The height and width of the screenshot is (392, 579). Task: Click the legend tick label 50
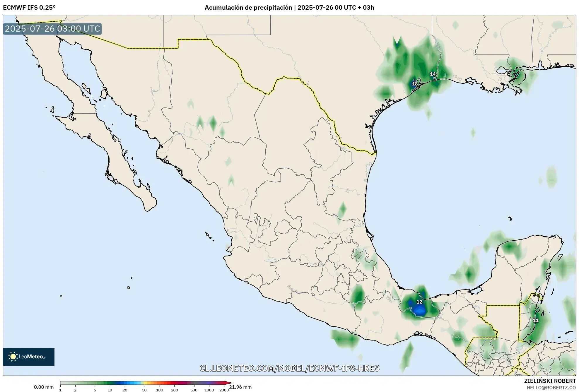144,390
